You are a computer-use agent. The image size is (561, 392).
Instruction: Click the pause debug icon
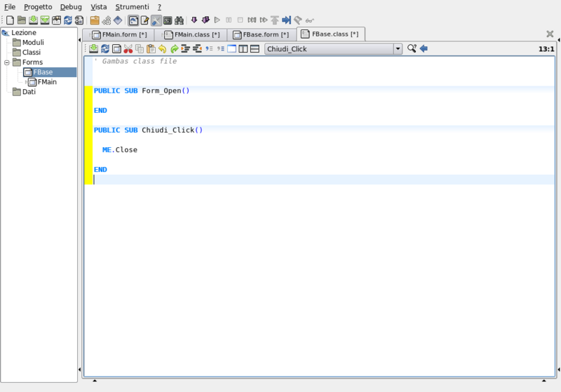click(x=229, y=20)
